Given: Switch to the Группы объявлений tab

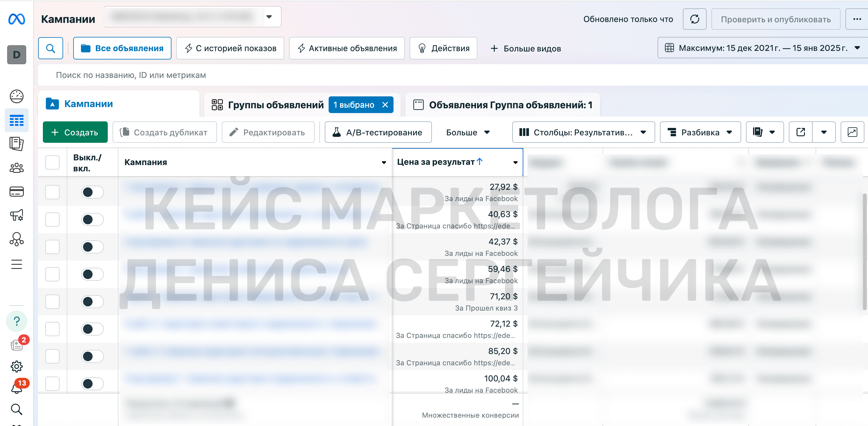Looking at the screenshot, I should pyautogui.click(x=275, y=105).
